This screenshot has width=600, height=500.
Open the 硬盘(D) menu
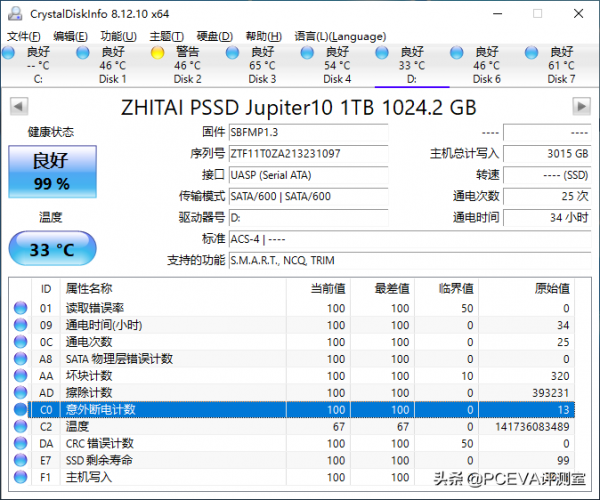(215, 36)
